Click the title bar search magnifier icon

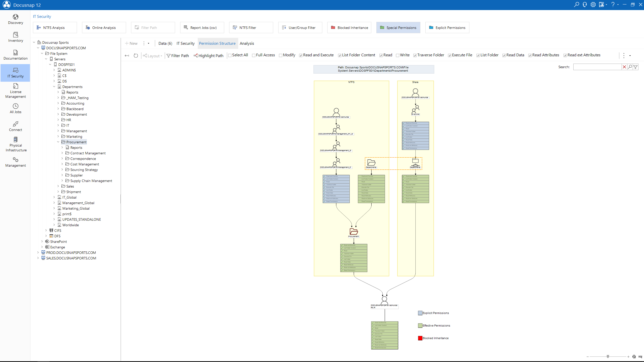(576, 5)
